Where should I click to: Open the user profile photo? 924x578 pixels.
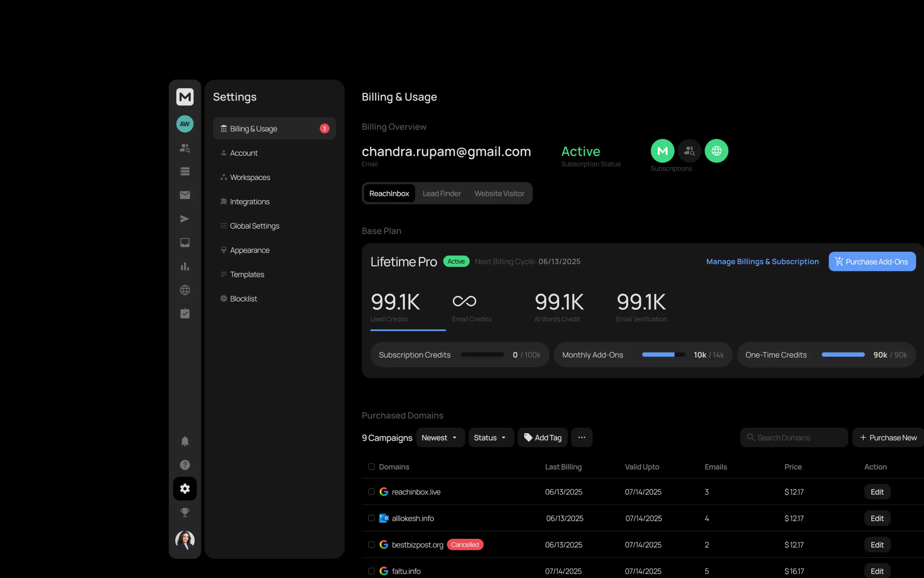pyautogui.click(x=185, y=540)
